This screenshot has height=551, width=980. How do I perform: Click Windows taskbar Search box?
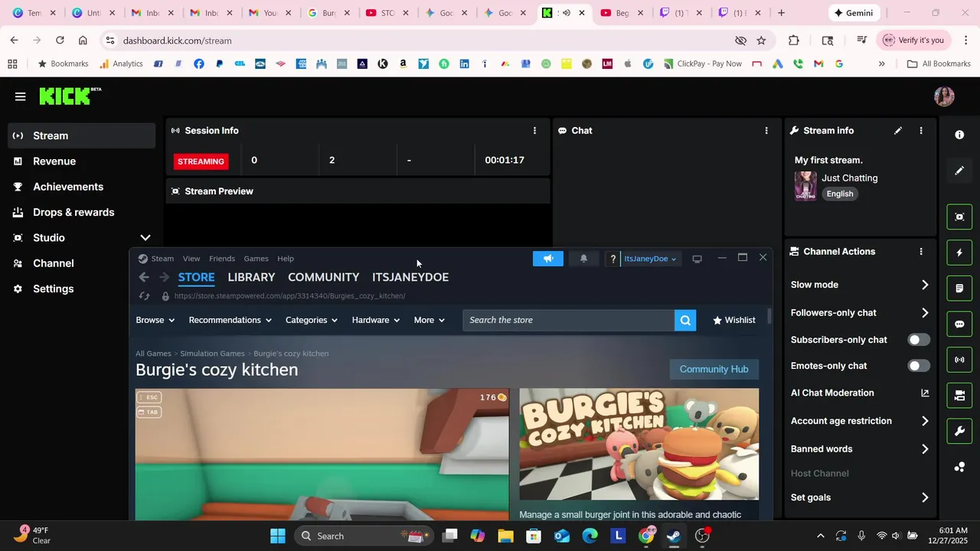point(363,536)
